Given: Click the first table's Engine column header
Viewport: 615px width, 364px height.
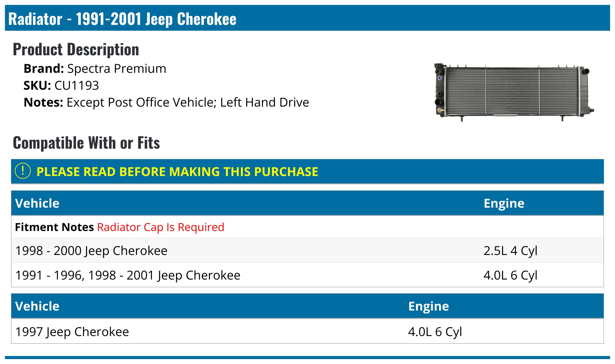Looking at the screenshot, I should coord(504,203).
